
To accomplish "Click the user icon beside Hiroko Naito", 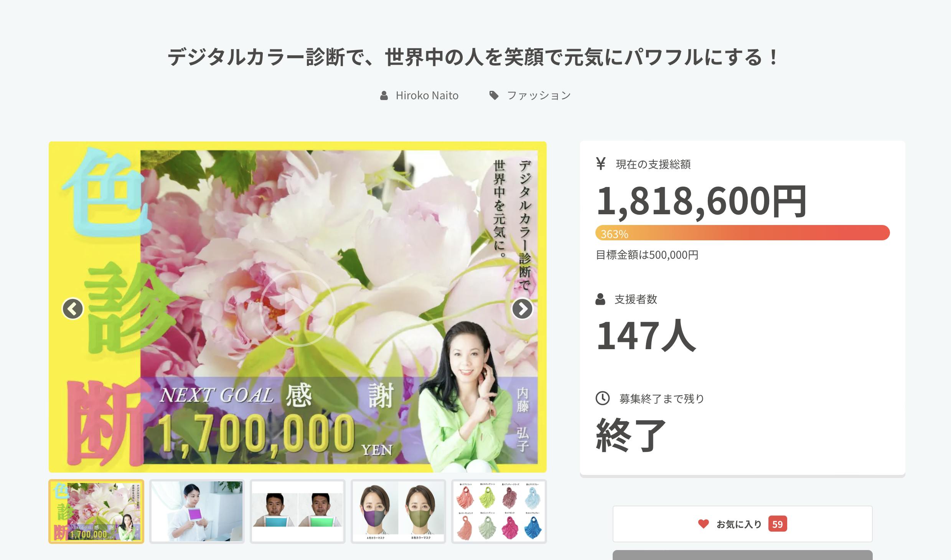I will tap(384, 95).
